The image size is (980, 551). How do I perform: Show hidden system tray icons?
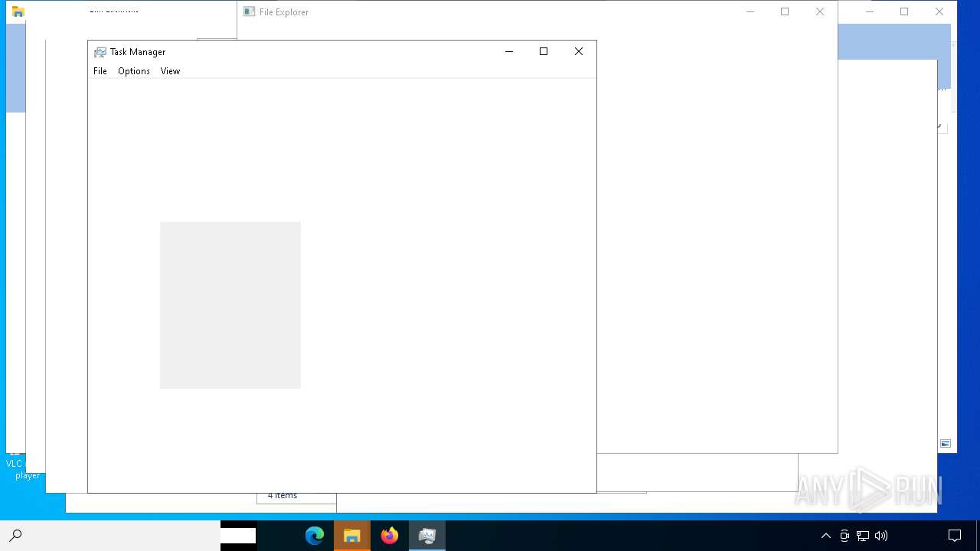[x=825, y=536]
